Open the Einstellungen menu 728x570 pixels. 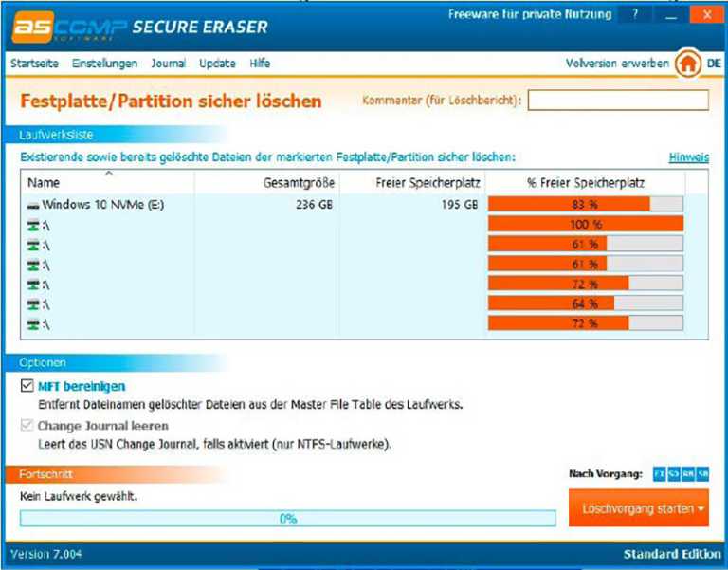[104, 64]
